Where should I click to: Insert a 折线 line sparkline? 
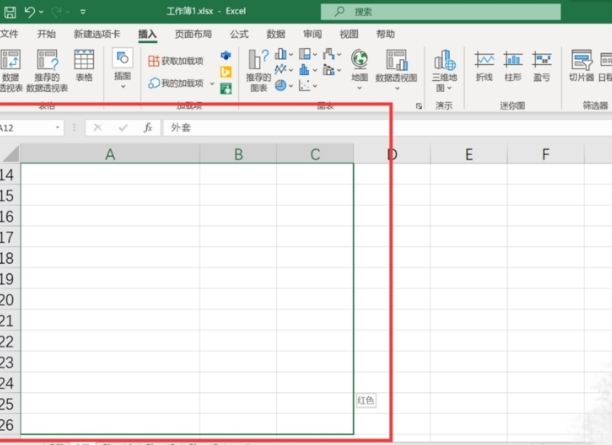pos(484,66)
